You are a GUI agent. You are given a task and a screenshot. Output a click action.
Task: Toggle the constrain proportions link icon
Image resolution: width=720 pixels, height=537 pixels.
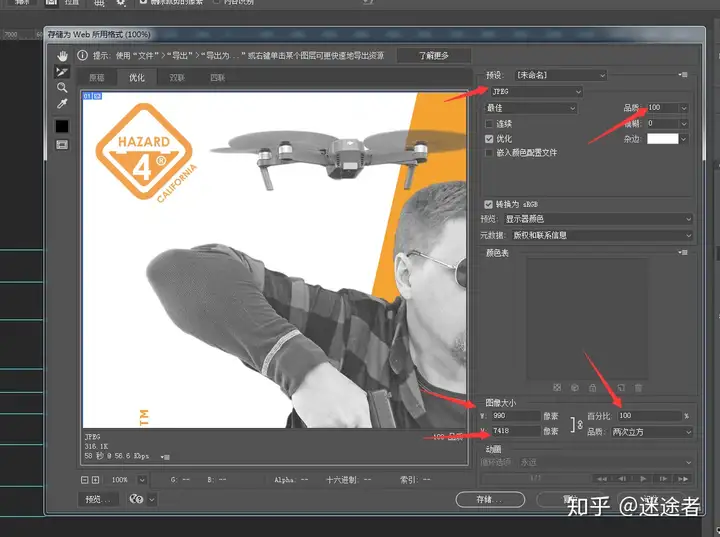(577, 424)
